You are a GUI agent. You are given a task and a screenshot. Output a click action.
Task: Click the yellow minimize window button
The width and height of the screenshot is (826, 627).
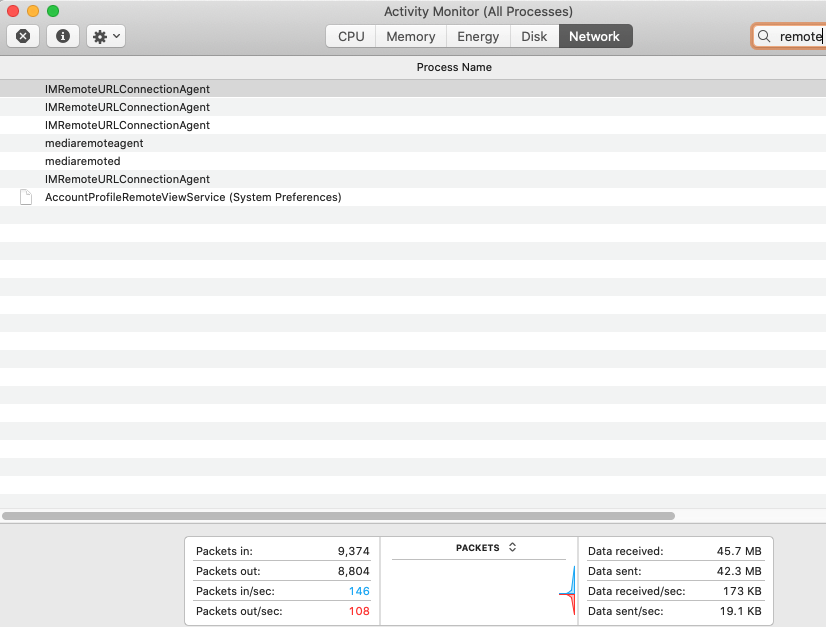click(33, 11)
